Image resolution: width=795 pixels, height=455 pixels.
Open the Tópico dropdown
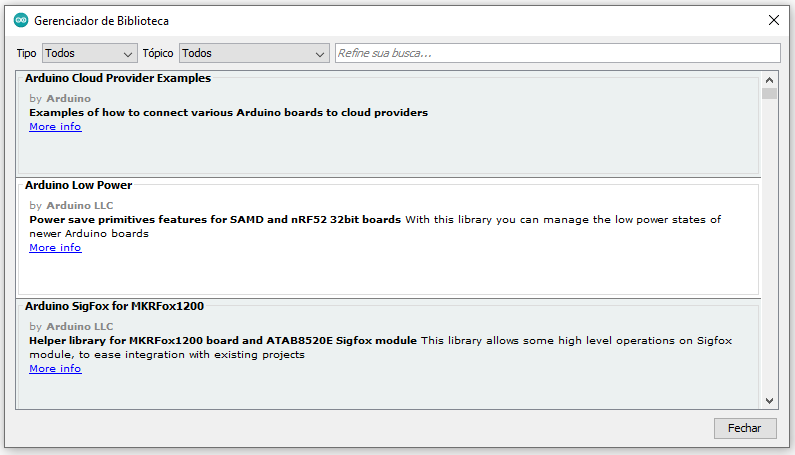point(254,53)
